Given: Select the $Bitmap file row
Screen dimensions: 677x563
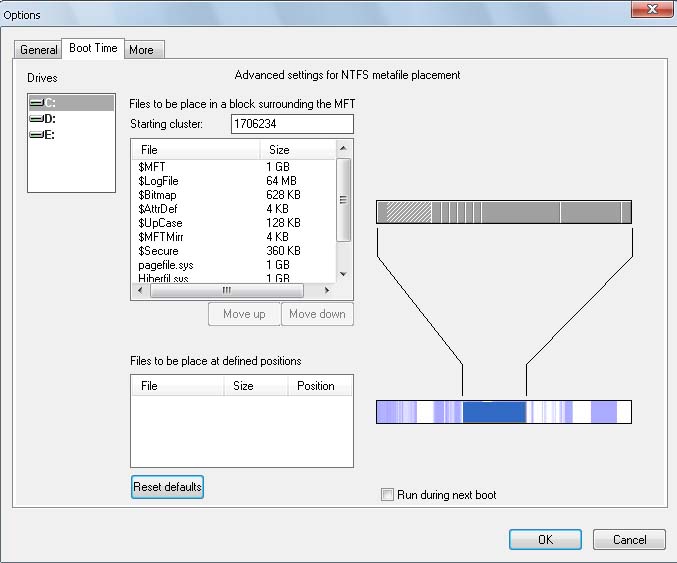Looking at the screenshot, I should coord(233,195).
